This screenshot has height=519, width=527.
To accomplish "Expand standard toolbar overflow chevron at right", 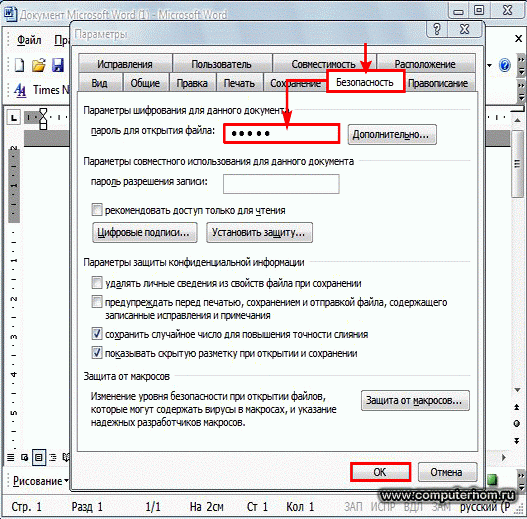I will point(521,65).
